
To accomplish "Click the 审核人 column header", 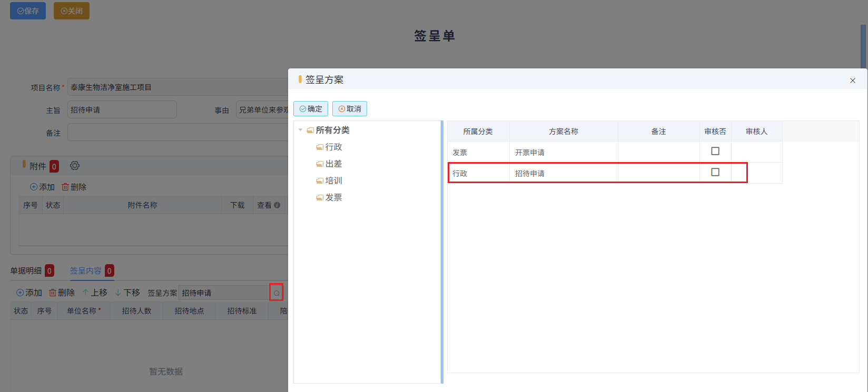I will tap(756, 132).
